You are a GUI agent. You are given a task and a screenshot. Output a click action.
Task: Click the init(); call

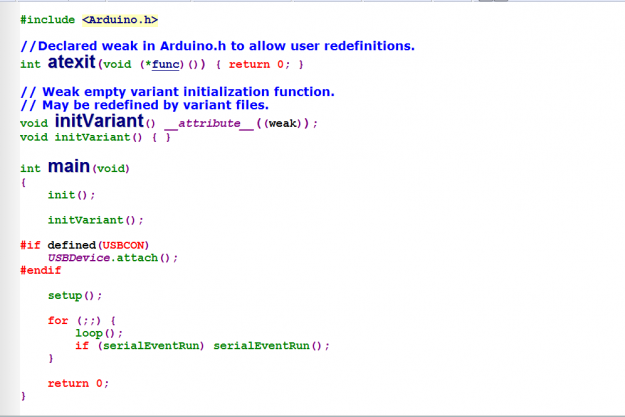pos(71,195)
